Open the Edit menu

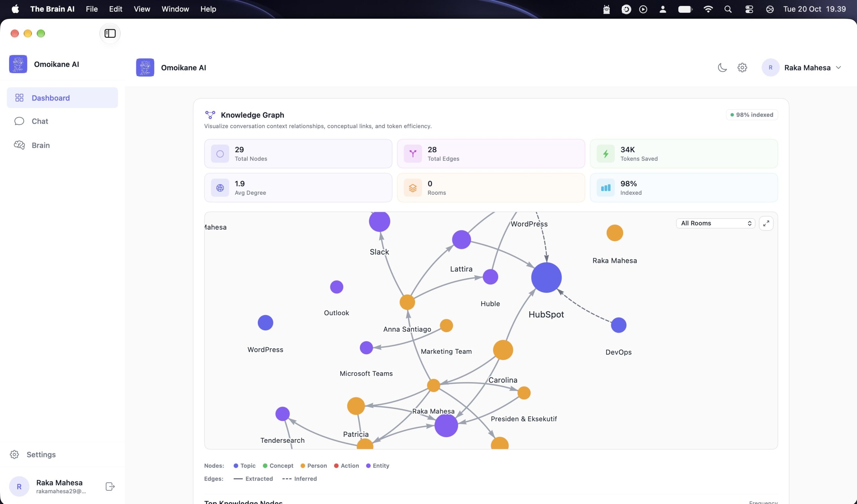(x=115, y=9)
